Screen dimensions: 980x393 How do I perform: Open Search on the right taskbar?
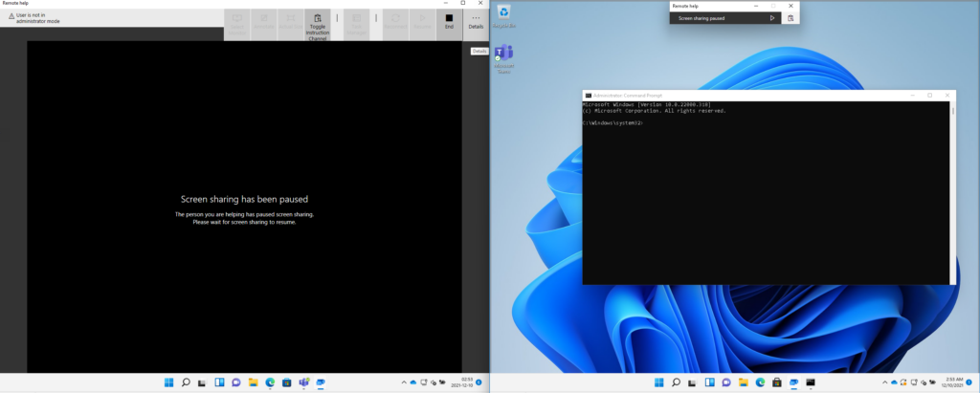point(676,382)
